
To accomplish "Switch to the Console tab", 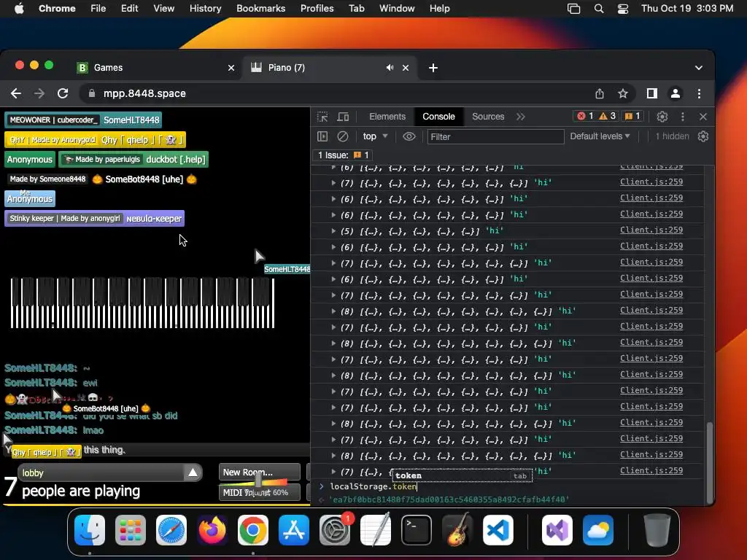I will coord(438,117).
